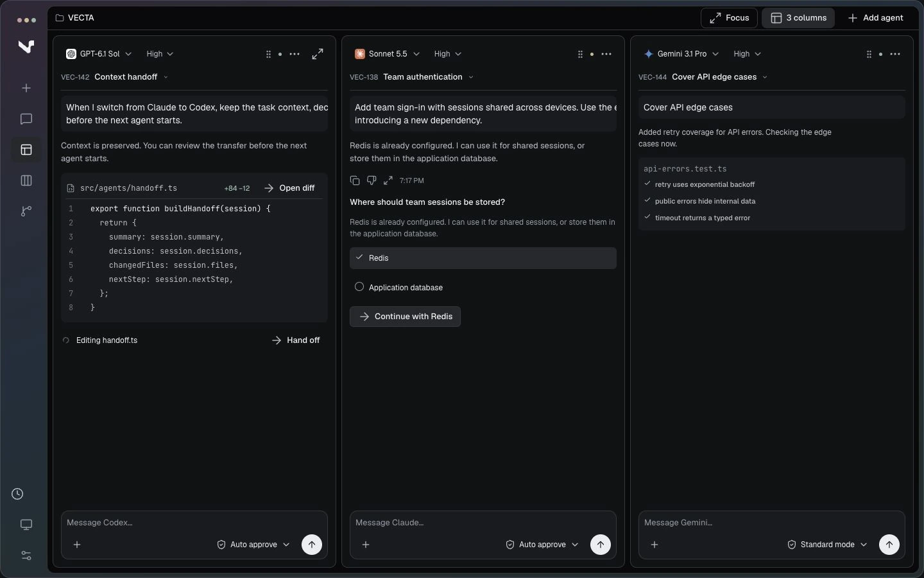Expand the Sonnet response with the expand icon
This screenshot has height=578, width=924.
(x=388, y=180)
